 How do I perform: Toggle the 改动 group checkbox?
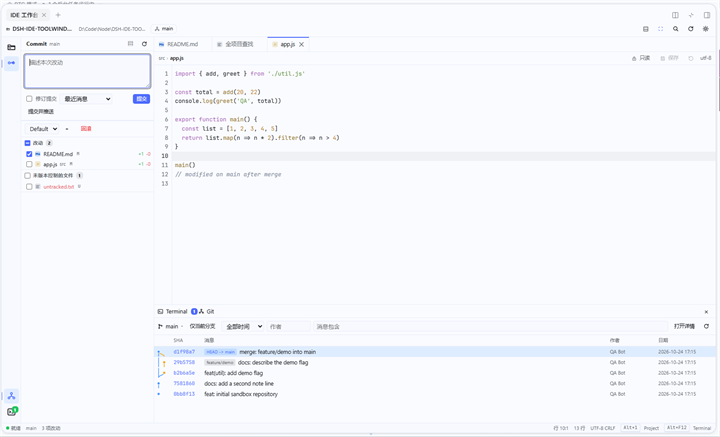pyautogui.click(x=28, y=143)
